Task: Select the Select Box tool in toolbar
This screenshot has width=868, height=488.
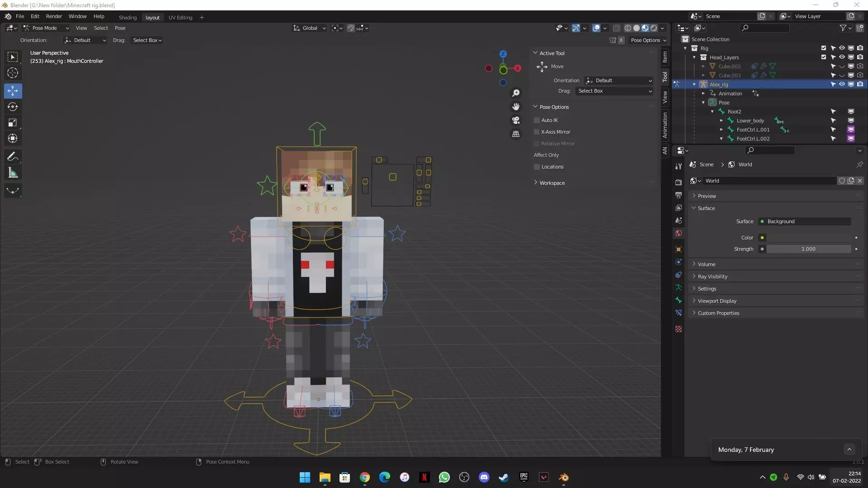Action: (x=13, y=57)
